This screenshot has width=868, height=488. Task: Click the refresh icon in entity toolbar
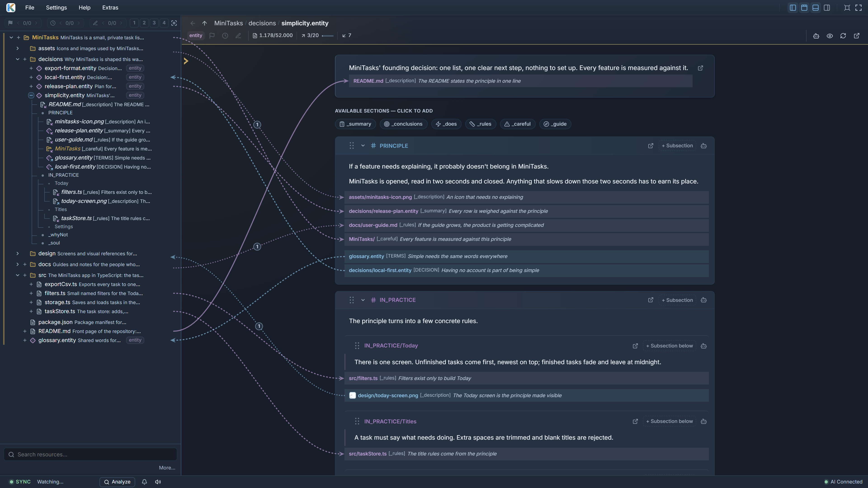(x=843, y=36)
